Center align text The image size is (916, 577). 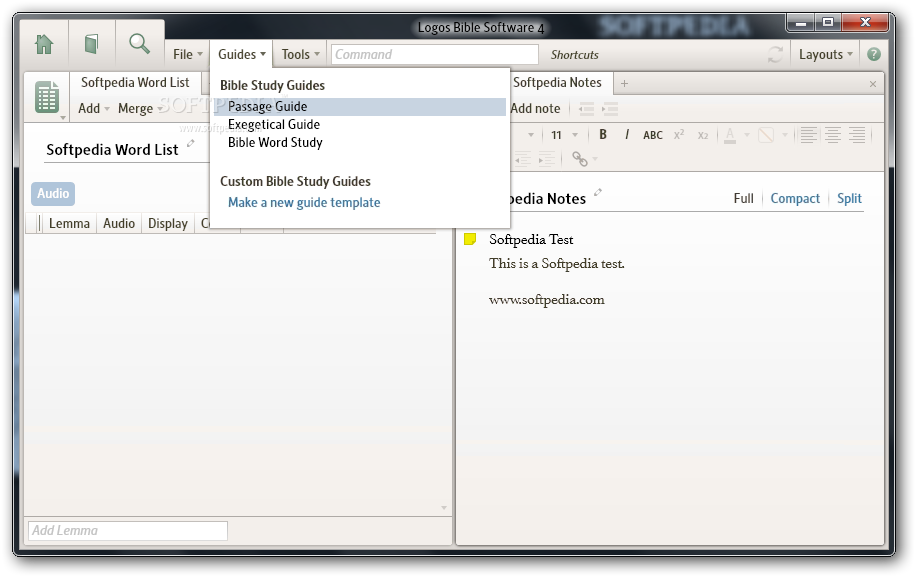[833, 135]
